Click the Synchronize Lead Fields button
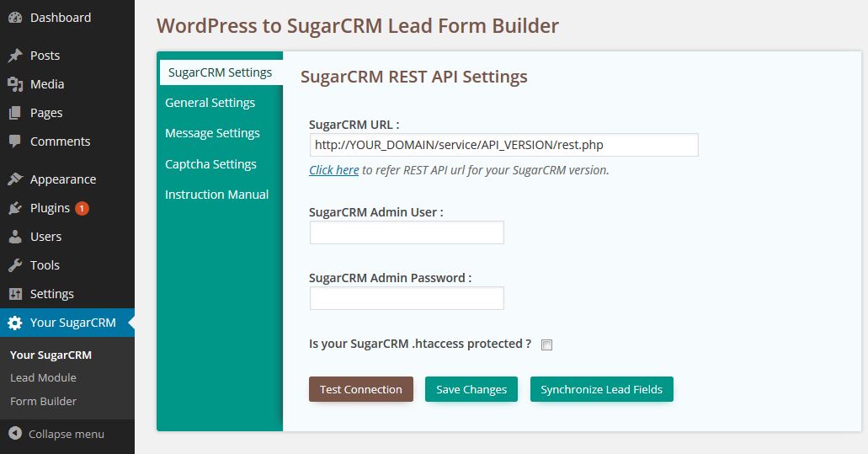 [x=601, y=389]
